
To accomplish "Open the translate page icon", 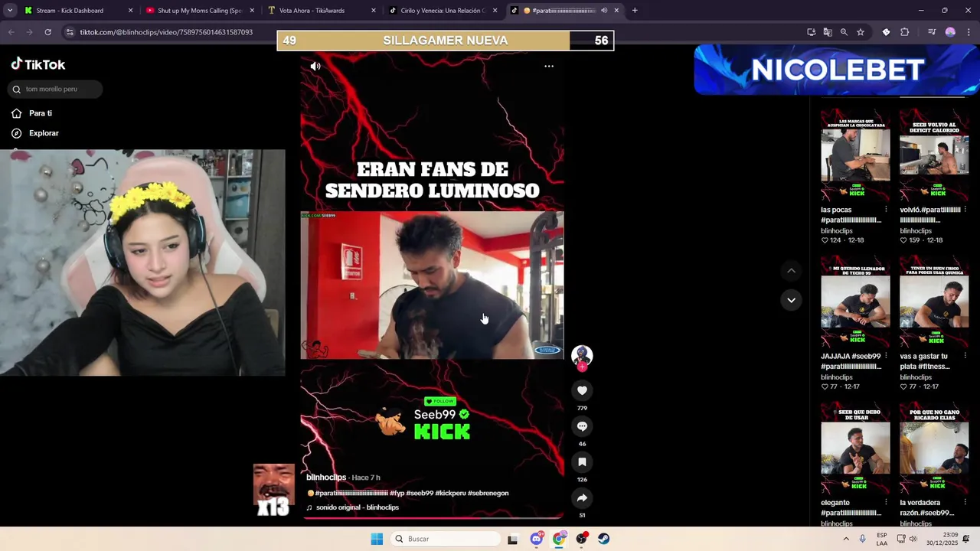I will [828, 32].
